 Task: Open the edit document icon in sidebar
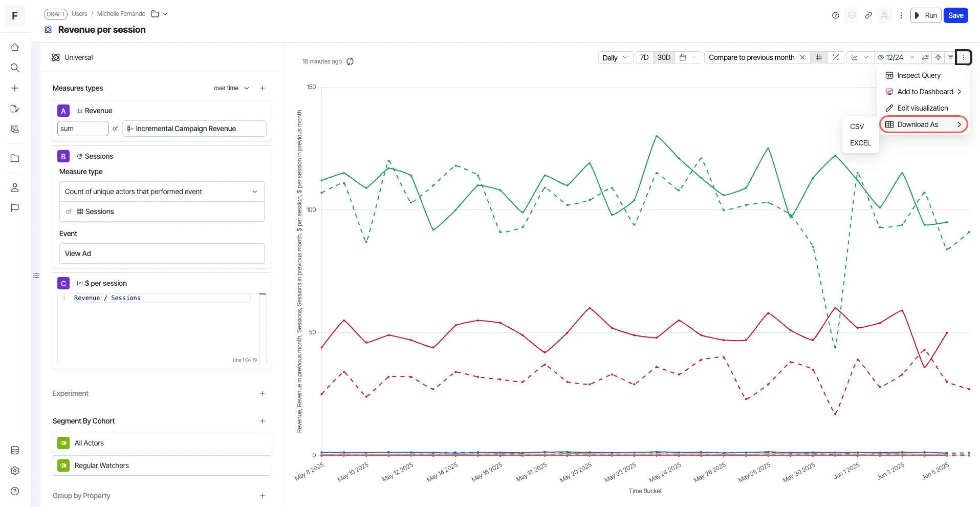15,109
